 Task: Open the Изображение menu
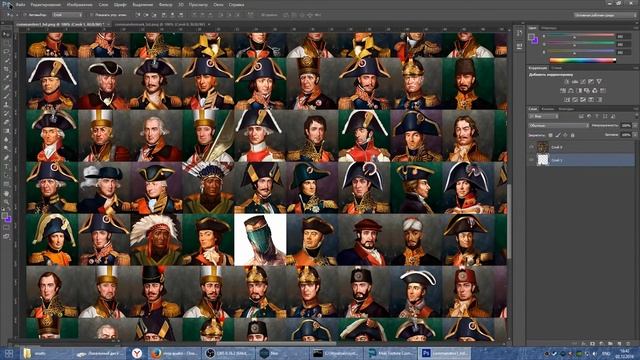point(79,5)
